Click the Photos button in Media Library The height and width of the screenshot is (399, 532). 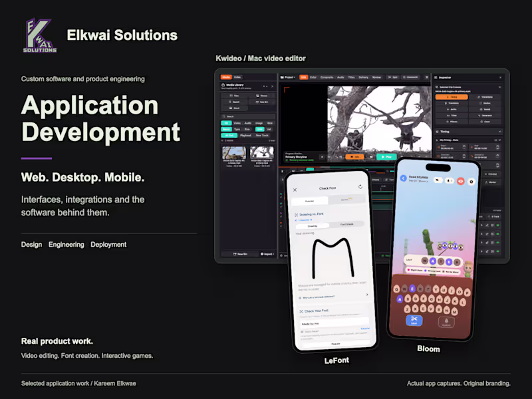262,96
